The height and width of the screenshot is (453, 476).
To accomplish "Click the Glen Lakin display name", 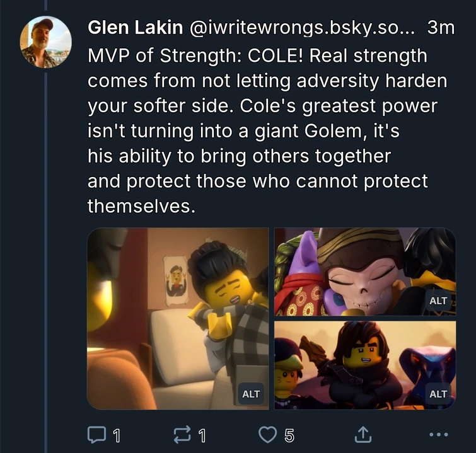I will tap(136, 28).
